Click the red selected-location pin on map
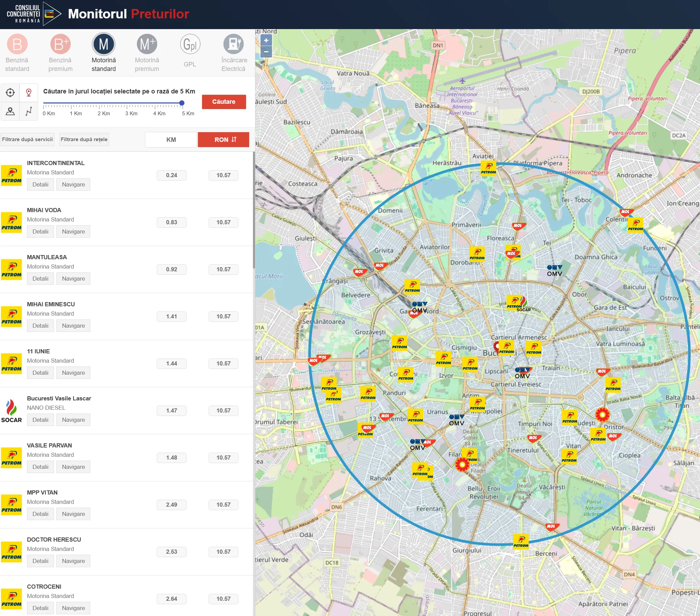The image size is (700, 616). (x=497, y=346)
